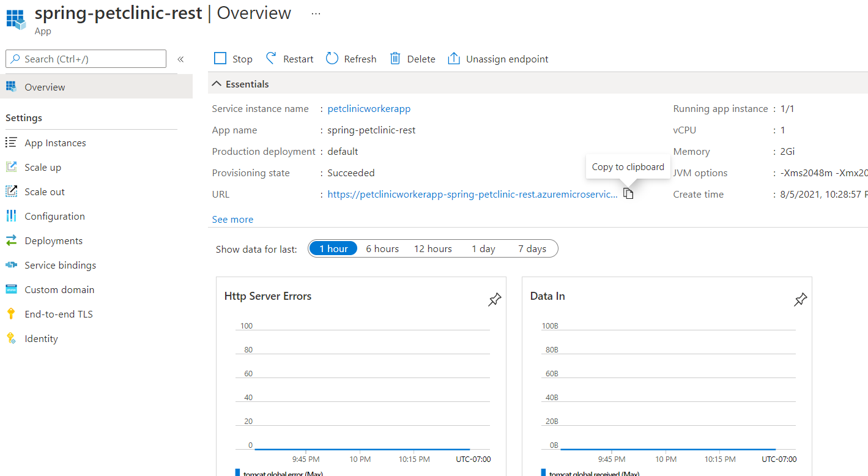
Task: Open the petcliniclworkerapp service instance link
Action: (x=369, y=108)
